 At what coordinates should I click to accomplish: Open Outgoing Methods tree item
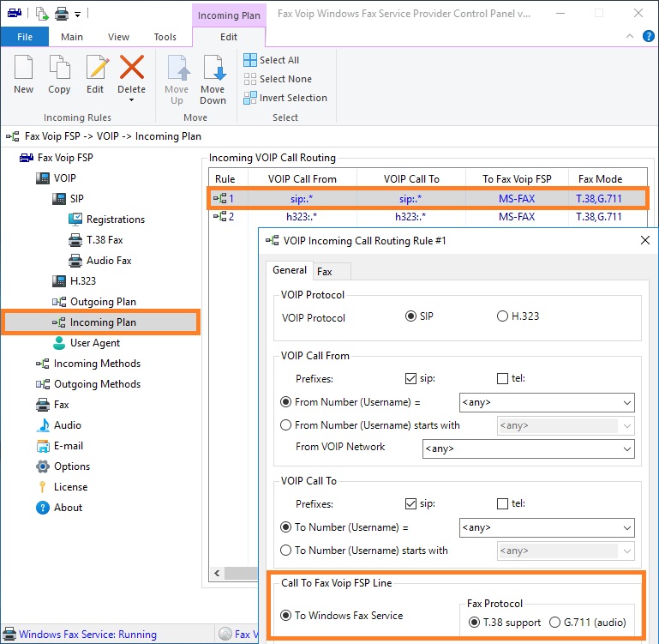97,384
